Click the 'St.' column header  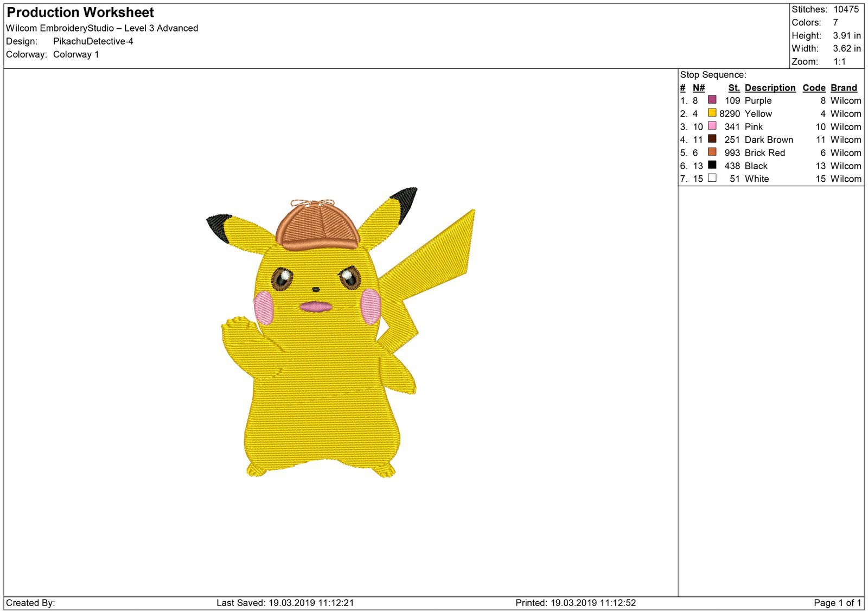[x=735, y=88]
